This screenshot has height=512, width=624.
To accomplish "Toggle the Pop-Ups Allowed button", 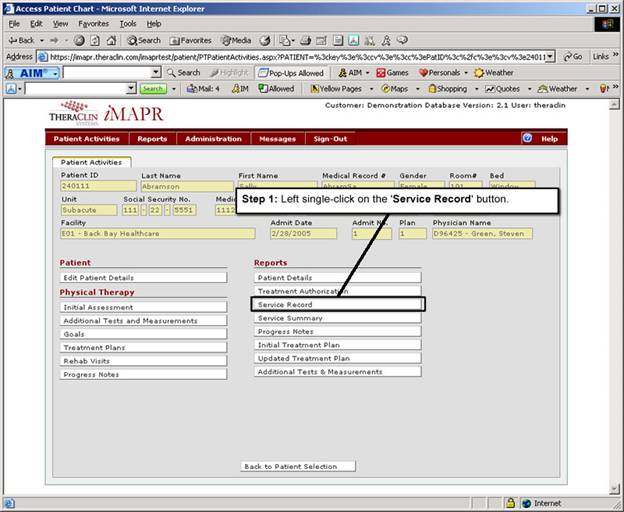I will click(291, 73).
